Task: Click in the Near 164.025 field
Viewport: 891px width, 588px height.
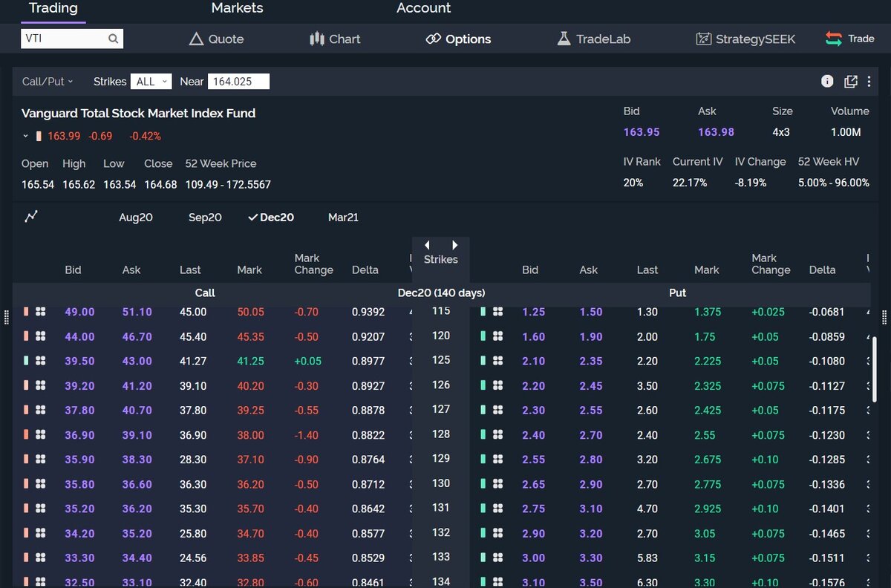Action: (238, 82)
